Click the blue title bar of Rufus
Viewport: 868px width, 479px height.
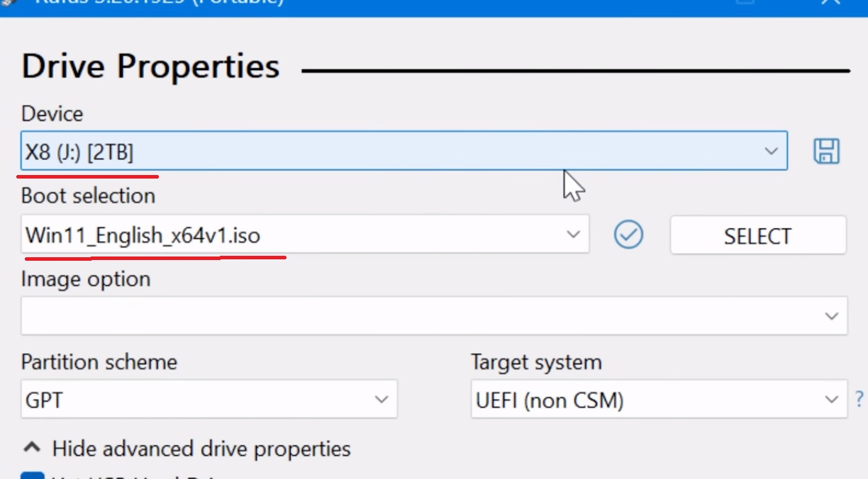[425, 4]
